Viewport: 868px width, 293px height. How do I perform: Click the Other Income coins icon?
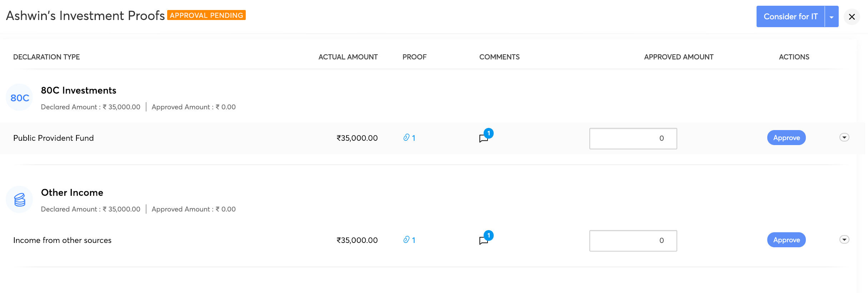20,200
